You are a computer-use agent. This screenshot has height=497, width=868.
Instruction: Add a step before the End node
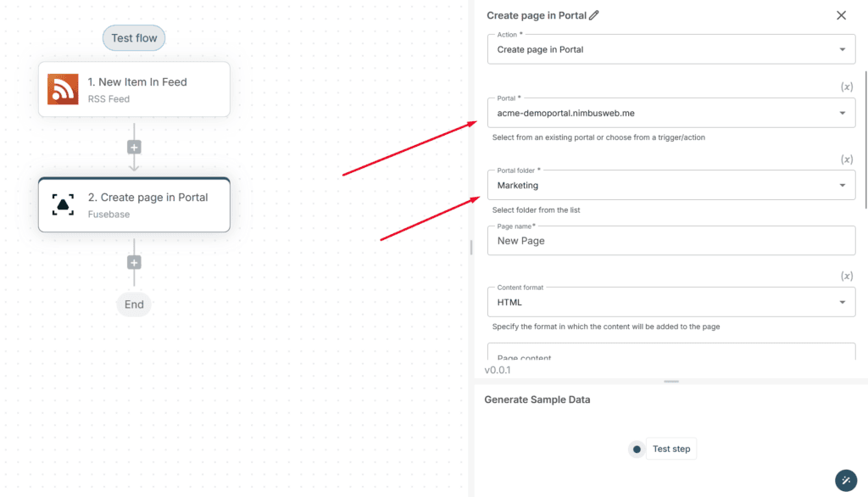(x=134, y=263)
